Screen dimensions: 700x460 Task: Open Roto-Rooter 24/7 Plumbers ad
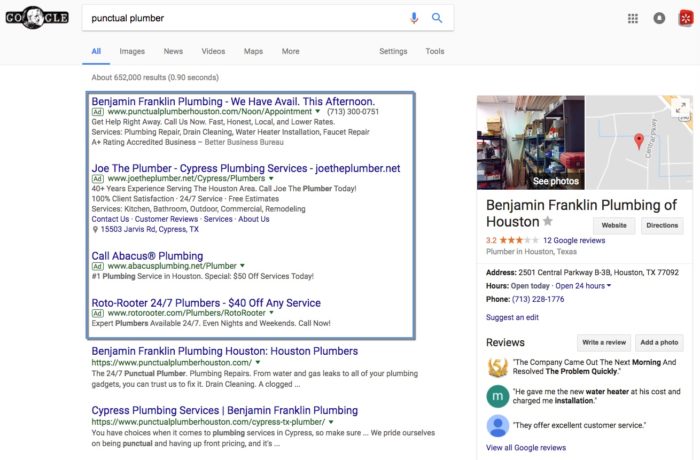206,303
